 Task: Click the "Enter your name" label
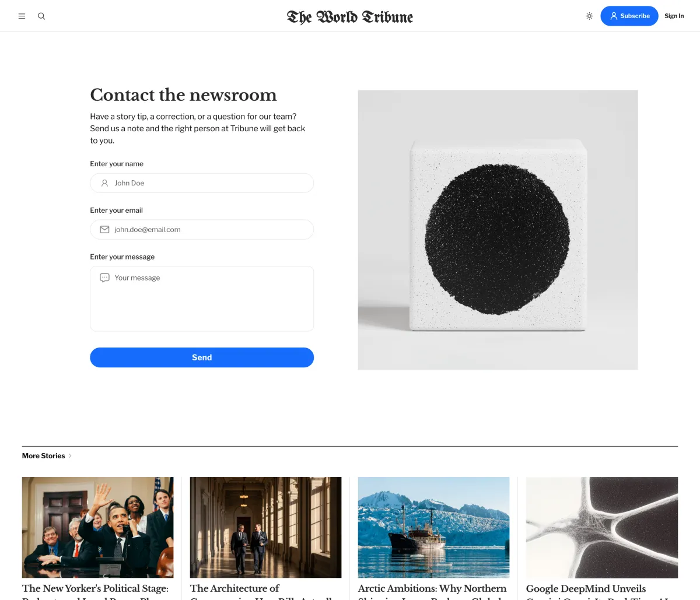(x=117, y=164)
